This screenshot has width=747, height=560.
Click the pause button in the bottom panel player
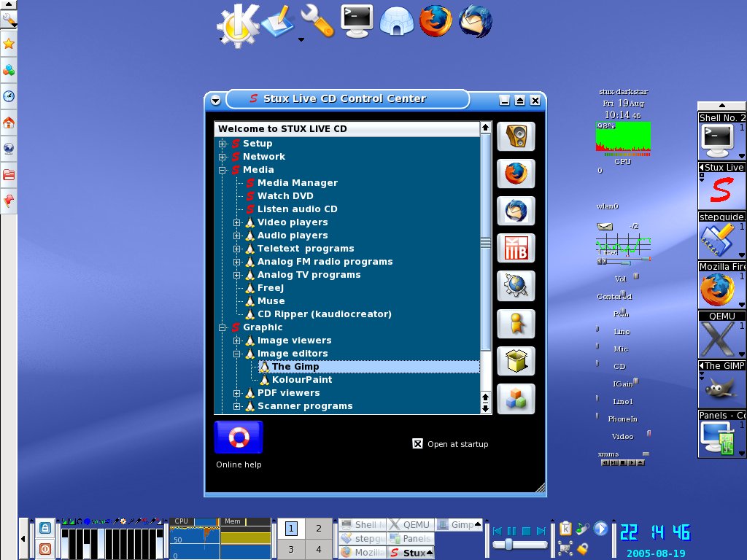click(512, 531)
